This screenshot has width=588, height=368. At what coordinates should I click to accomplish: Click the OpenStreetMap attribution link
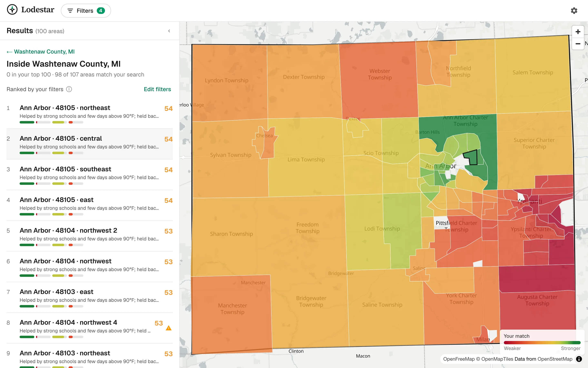[x=555, y=359]
